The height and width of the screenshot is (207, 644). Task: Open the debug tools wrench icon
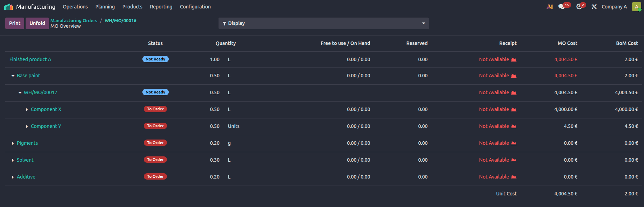click(x=594, y=7)
